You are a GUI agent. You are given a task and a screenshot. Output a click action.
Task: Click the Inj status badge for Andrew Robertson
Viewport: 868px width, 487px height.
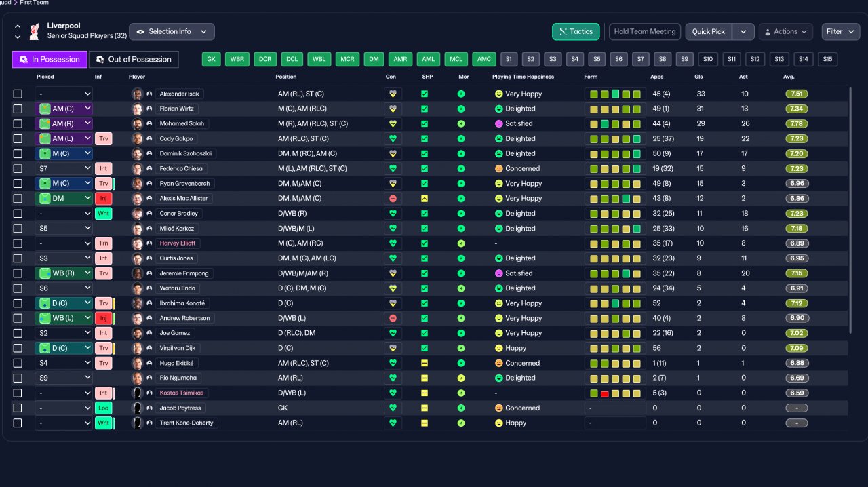pyautogui.click(x=103, y=318)
